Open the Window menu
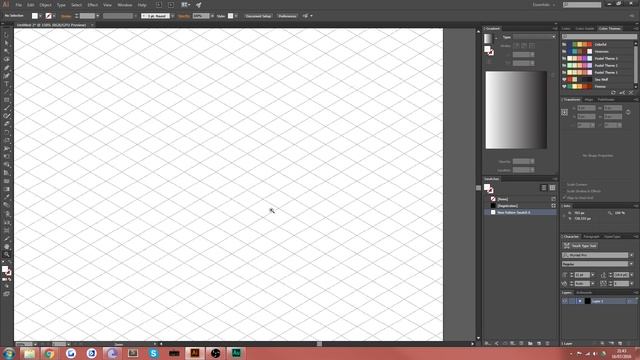This screenshot has width=640, height=360. [x=124, y=5]
